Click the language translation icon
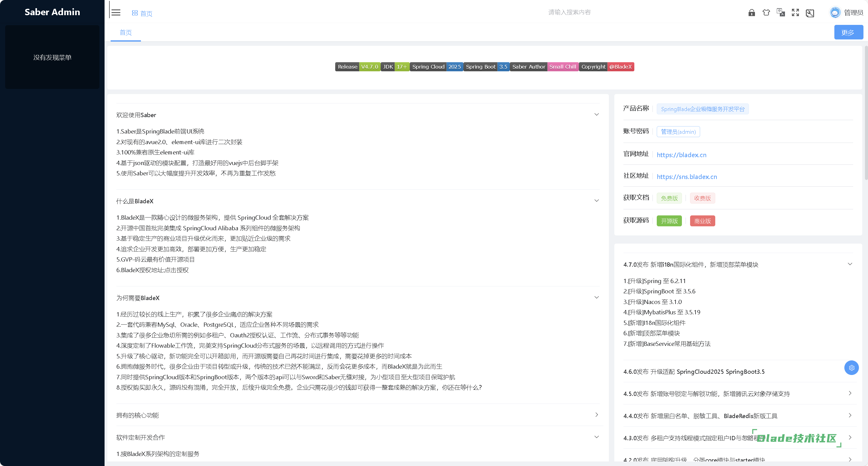 780,13
